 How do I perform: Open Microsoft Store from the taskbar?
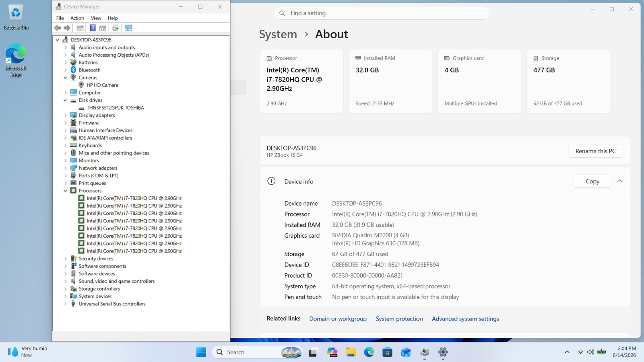[x=387, y=352]
